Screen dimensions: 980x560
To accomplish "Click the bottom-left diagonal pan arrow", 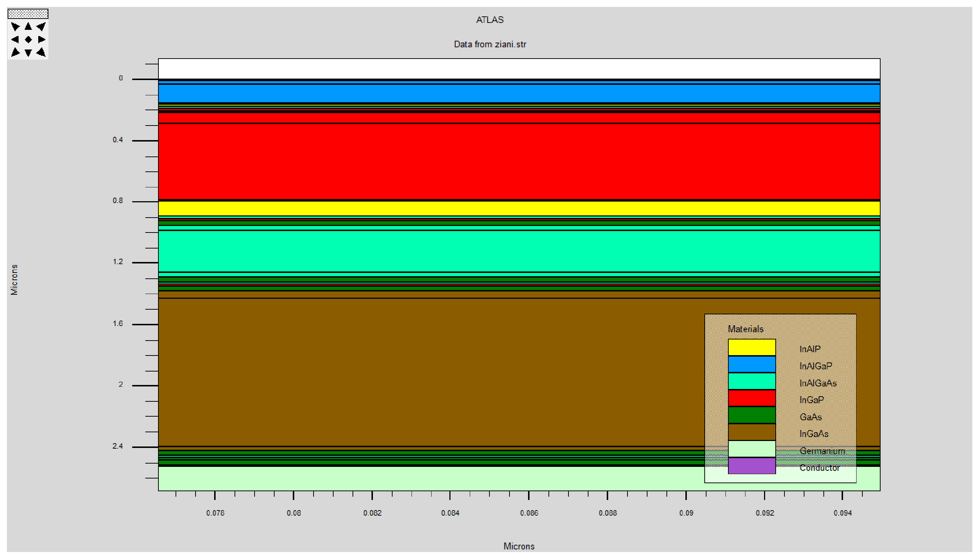I will click(x=15, y=52).
